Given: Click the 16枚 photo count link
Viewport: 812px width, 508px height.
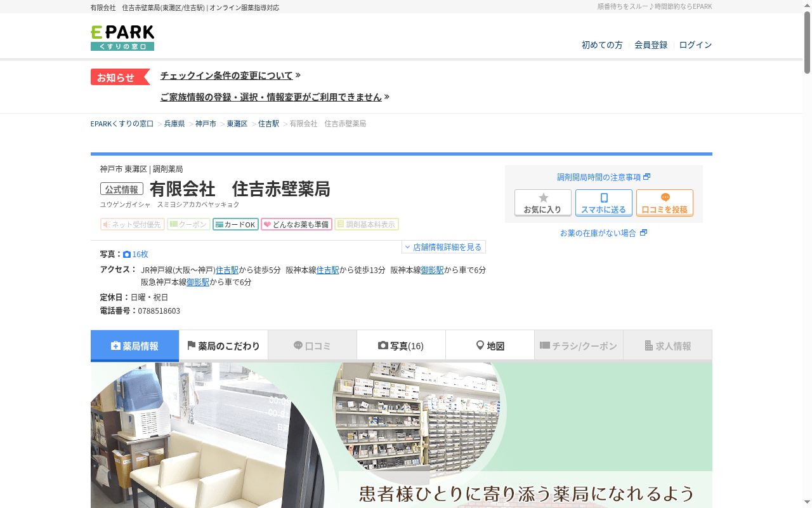Looking at the screenshot, I should (140, 254).
